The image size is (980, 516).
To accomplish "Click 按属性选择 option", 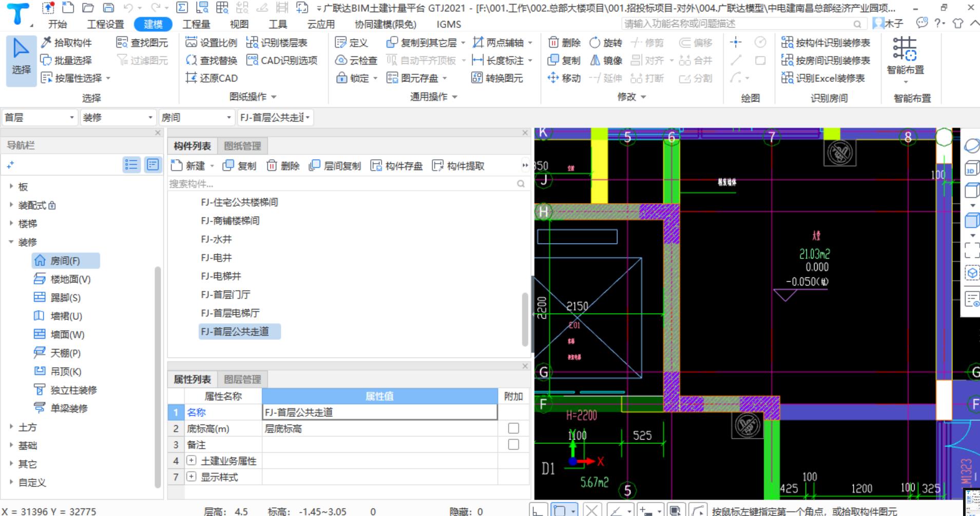I will pyautogui.click(x=75, y=78).
